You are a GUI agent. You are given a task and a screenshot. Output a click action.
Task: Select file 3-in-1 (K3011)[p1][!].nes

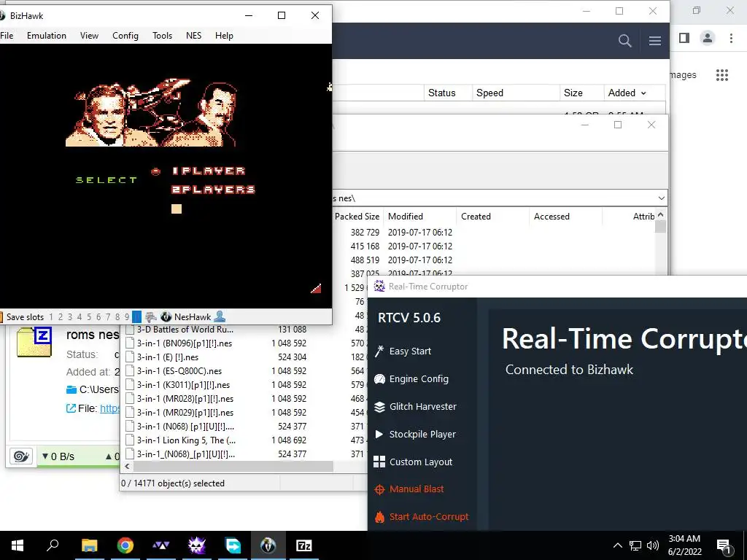(183, 385)
